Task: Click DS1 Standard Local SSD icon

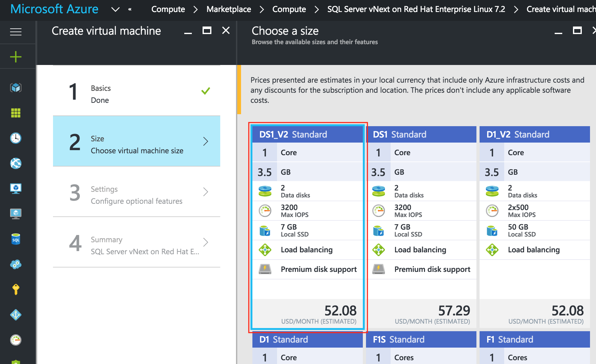Action: point(379,231)
